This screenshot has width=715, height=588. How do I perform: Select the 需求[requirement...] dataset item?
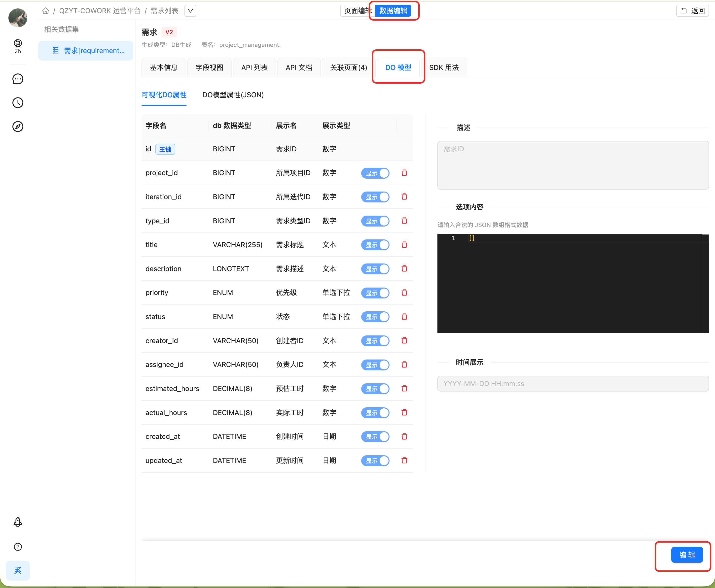86,51
